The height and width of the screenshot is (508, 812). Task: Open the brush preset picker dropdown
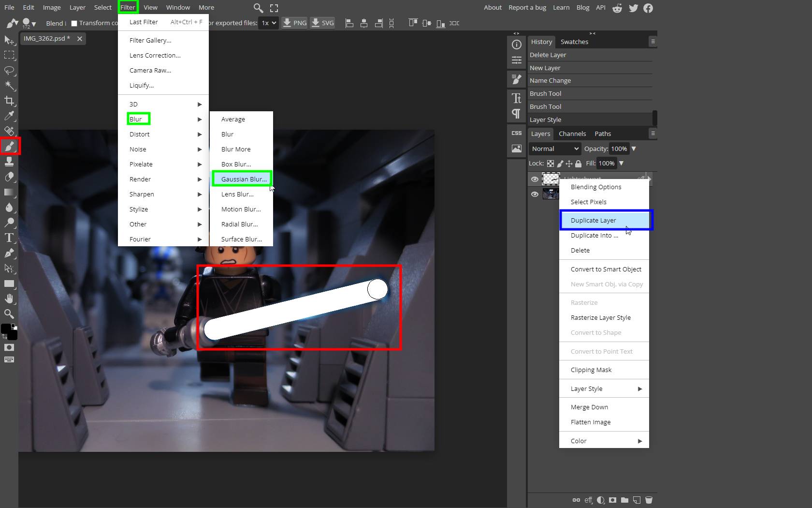[29, 23]
